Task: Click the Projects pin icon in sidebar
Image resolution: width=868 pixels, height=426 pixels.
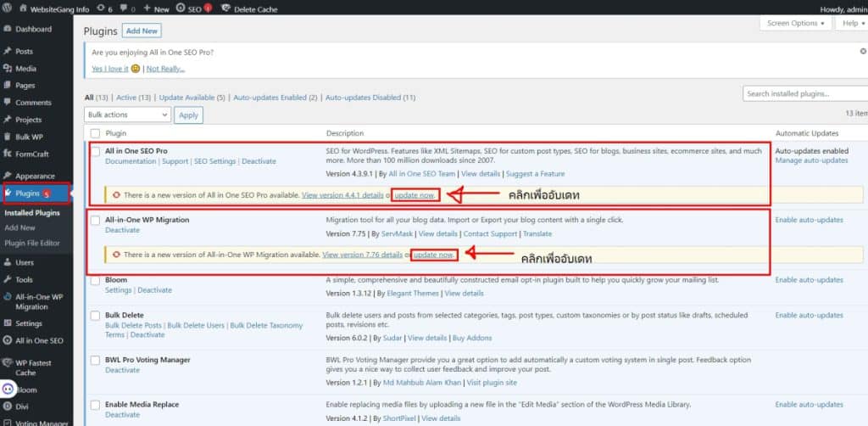Action: click(x=7, y=120)
